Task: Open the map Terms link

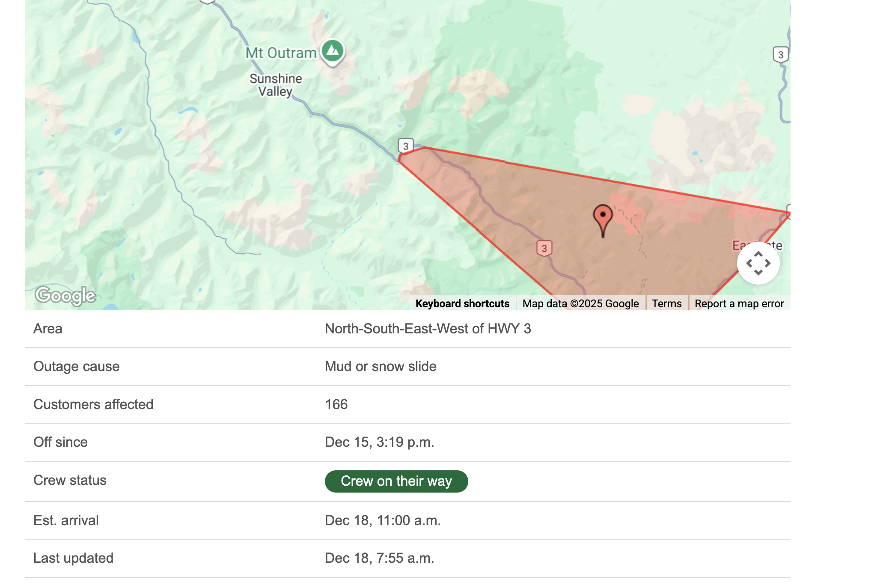Action: pyautogui.click(x=666, y=303)
